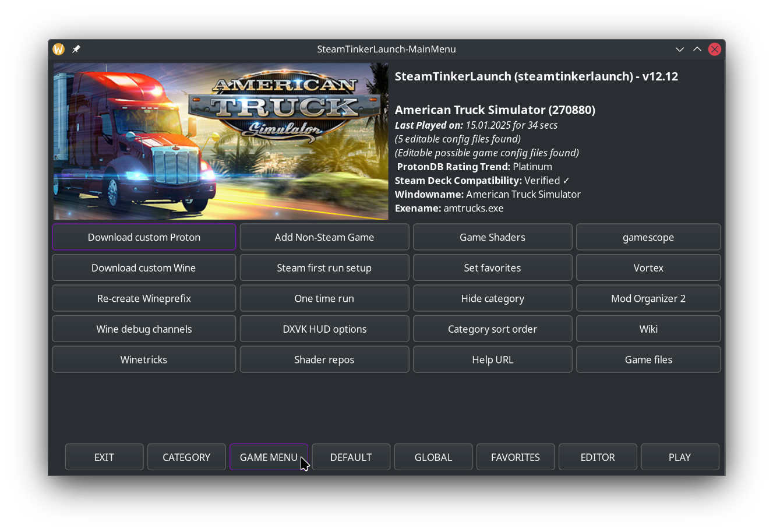Click the Steam Deck Compatibility Verified line
Image resolution: width=773 pixels, height=532 pixels.
tap(482, 181)
